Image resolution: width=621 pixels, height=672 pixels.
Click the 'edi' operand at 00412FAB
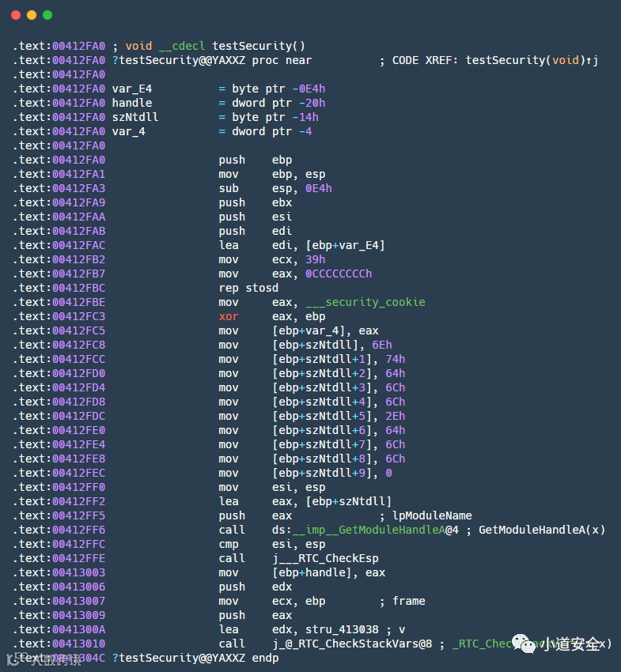[x=282, y=231]
